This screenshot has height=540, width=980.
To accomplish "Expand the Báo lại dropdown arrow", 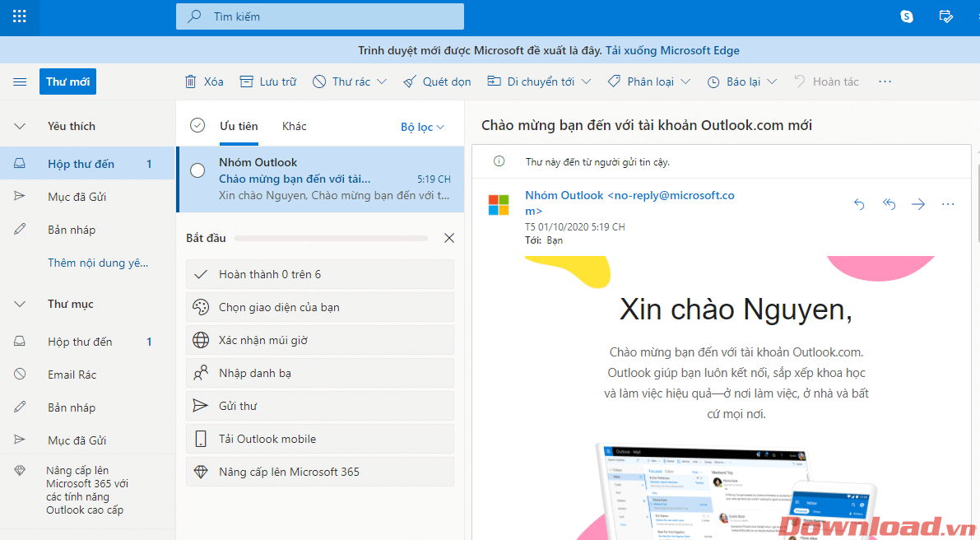I will coord(772,81).
